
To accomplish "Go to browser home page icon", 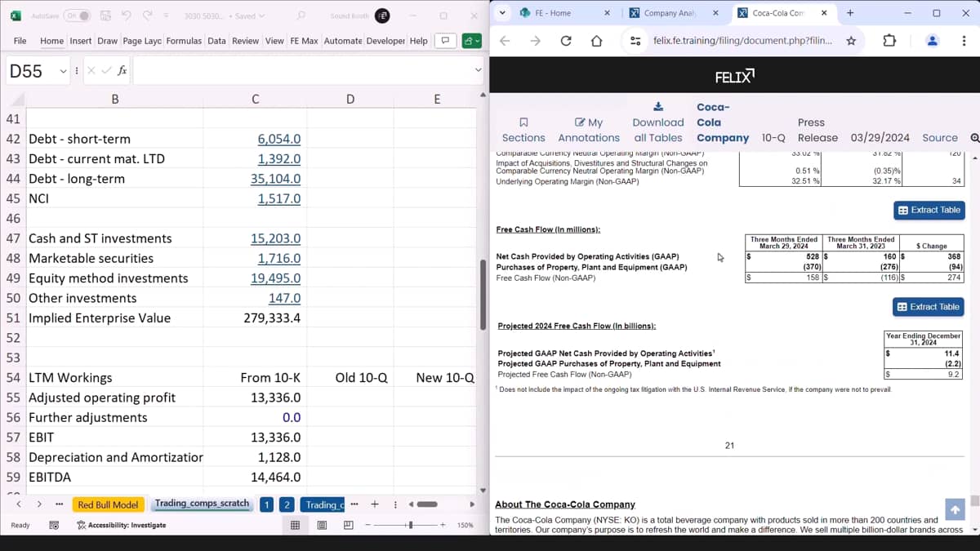I will 596,41.
